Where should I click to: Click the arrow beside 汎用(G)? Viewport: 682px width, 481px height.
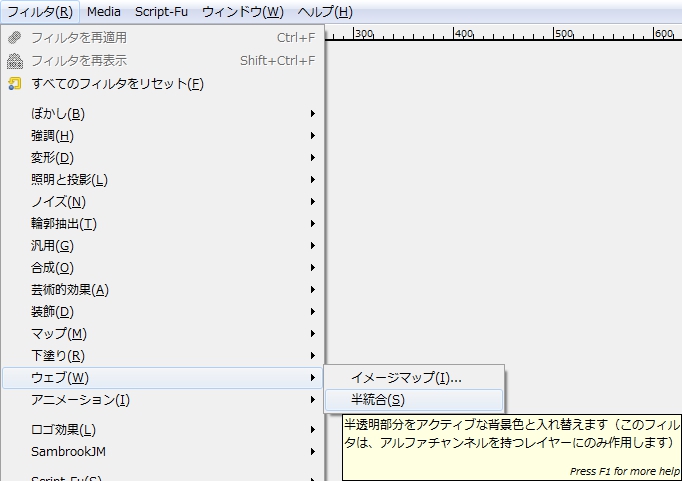(312, 246)
